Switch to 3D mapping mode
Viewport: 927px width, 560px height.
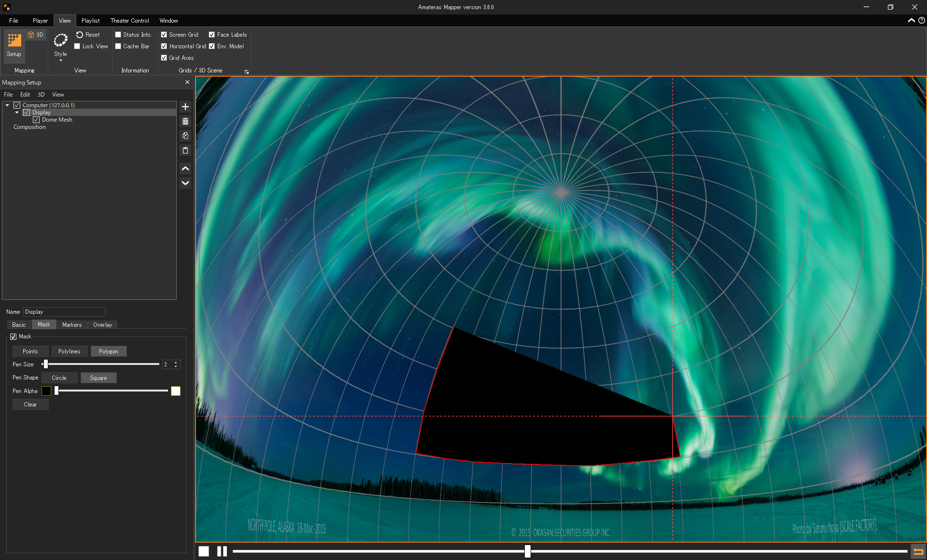coord(36,35)
